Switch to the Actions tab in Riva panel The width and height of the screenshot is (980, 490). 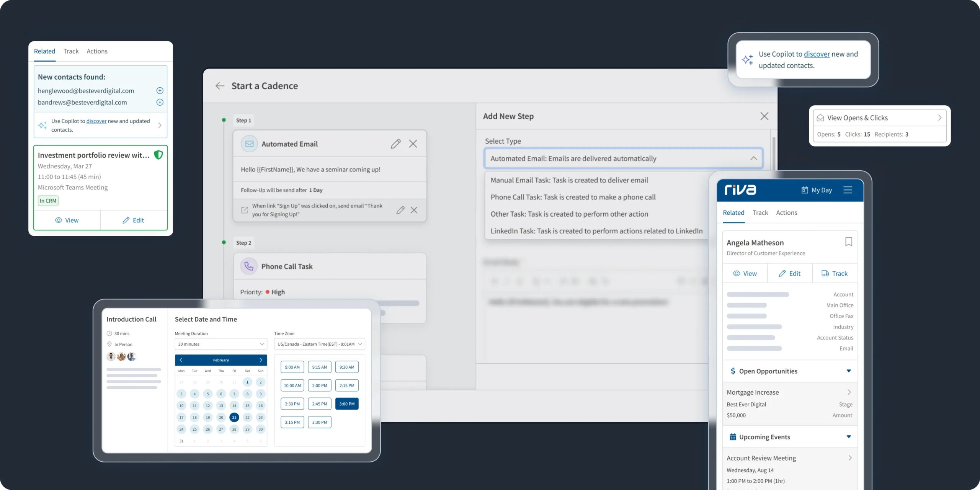[786, 212]
